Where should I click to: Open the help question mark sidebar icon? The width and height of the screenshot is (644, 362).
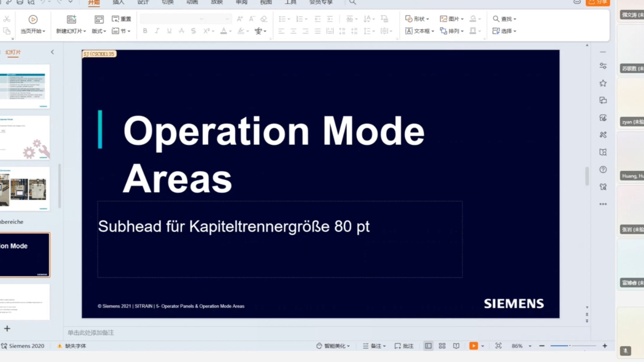pos(603,170)
